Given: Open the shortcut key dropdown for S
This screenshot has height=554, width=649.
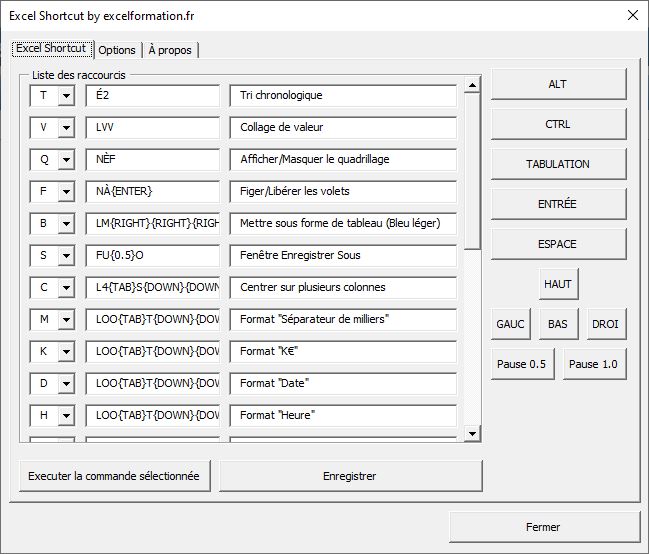Looking at the screenshot, I should pos(66,255).
